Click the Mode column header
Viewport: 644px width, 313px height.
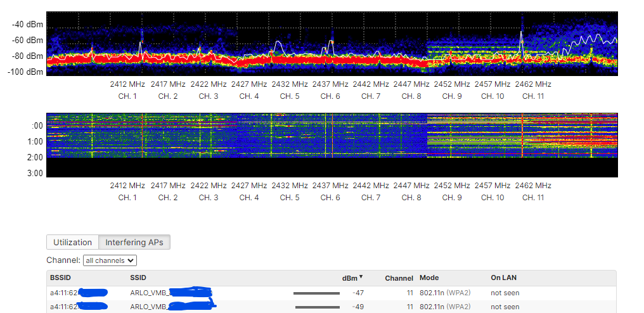(429, 278)
